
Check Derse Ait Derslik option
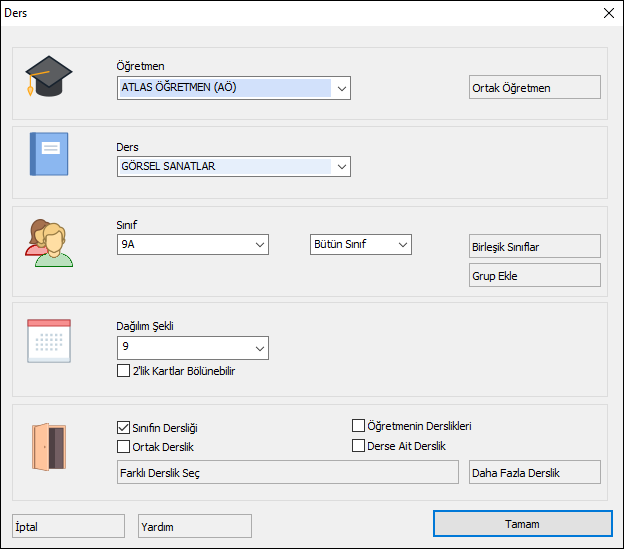[358, 446]
